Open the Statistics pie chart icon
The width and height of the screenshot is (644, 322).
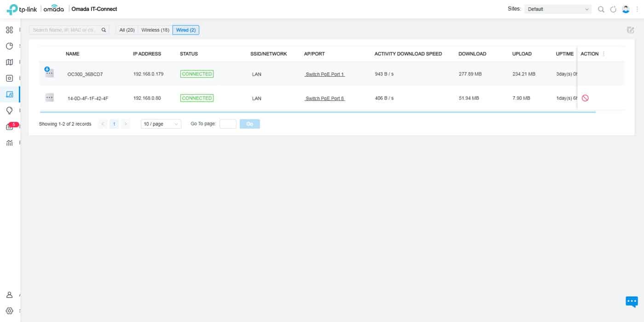9,46
